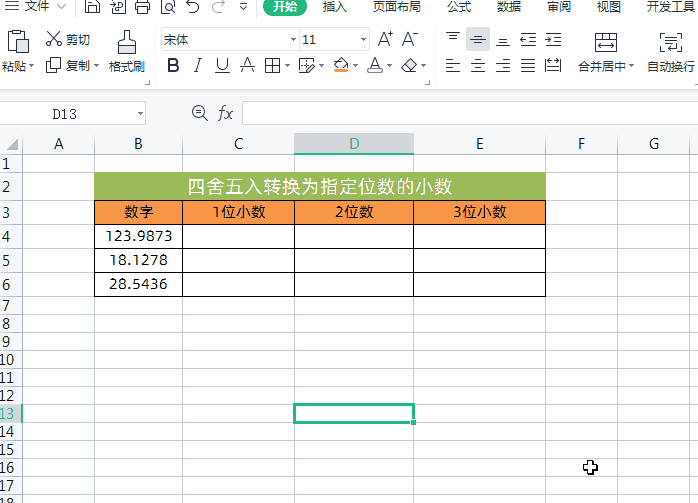
Task: Open the font name 宋体 dropdown
Action: tap(293, 40)
